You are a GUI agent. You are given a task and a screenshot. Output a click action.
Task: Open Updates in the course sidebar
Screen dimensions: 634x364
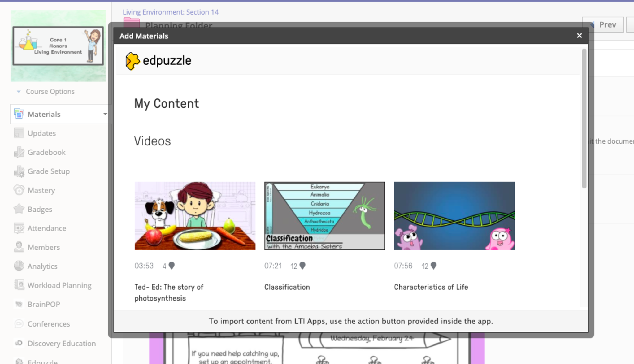pos(41,133)
